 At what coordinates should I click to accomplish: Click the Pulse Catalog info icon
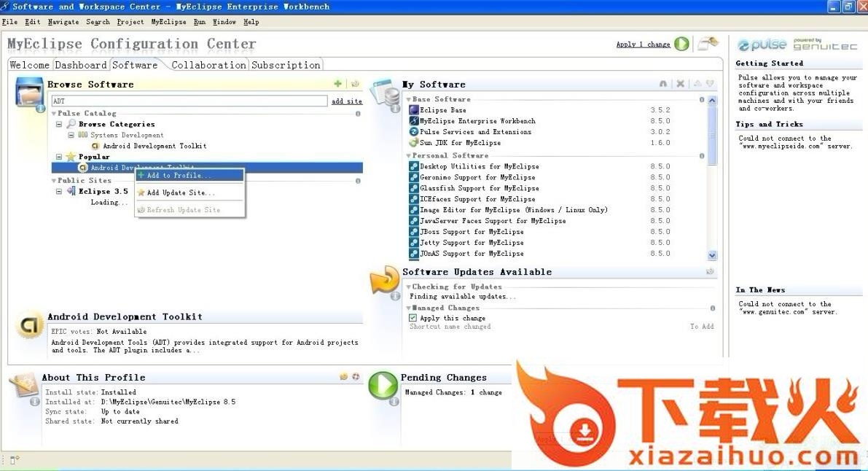tap(358, 114)
